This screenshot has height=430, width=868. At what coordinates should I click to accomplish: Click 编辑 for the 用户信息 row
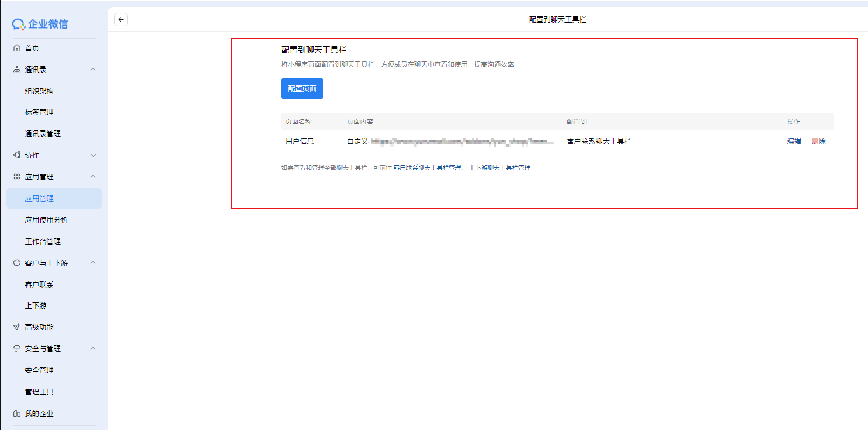(794, 141)
